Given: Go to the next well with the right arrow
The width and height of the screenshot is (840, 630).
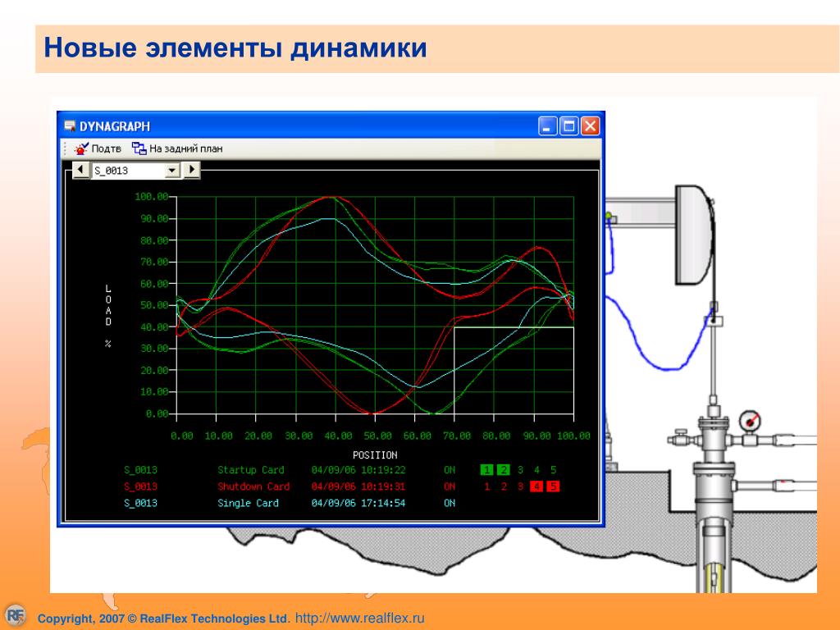Looking at the screenshot, I should click(192, 170).
